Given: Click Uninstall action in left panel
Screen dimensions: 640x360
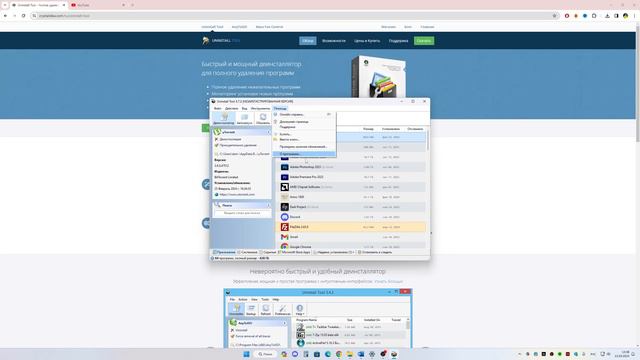Looking at the screenshot, I should click(x=230, y=140).
